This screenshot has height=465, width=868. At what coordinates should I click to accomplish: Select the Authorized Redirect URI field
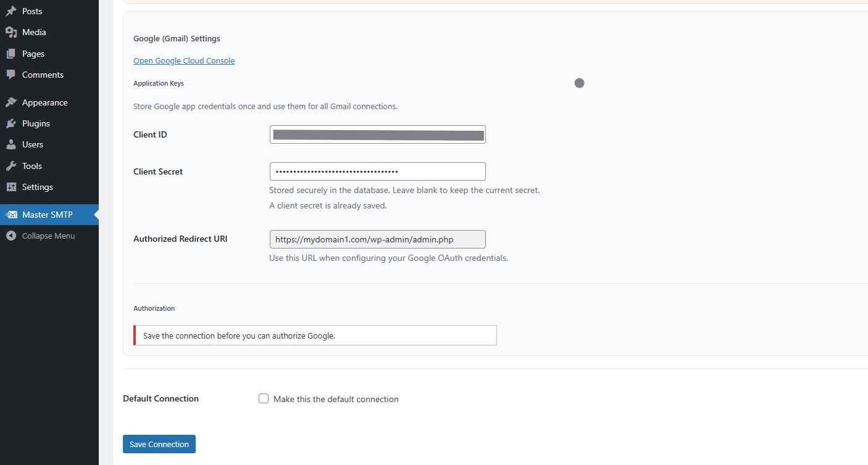[377, 239]
